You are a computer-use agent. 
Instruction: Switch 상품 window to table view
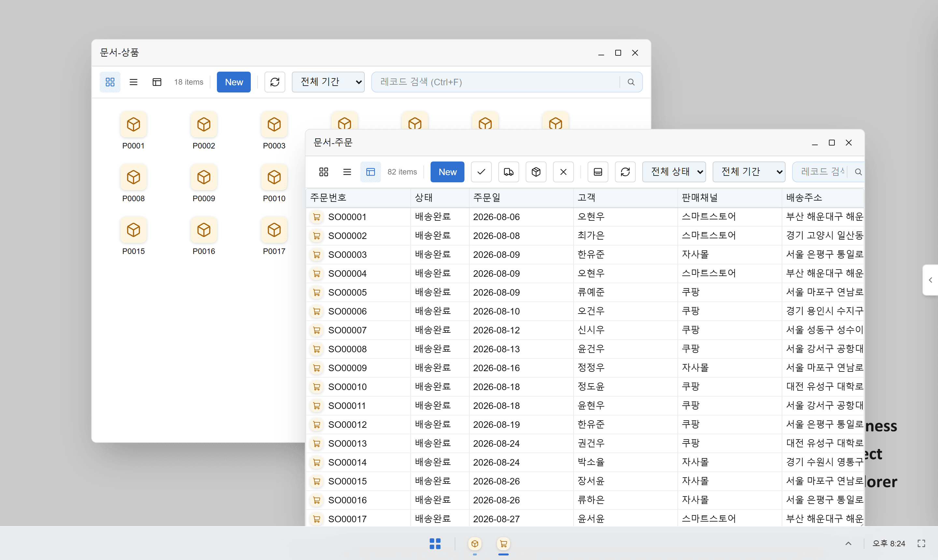point(157,82)
